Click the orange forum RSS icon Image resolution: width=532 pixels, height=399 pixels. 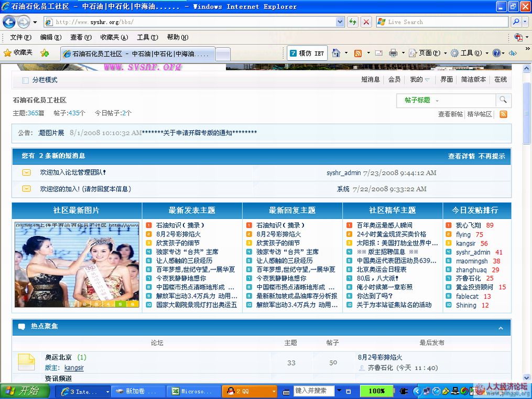pyautogui.click(x=504, y=114)
